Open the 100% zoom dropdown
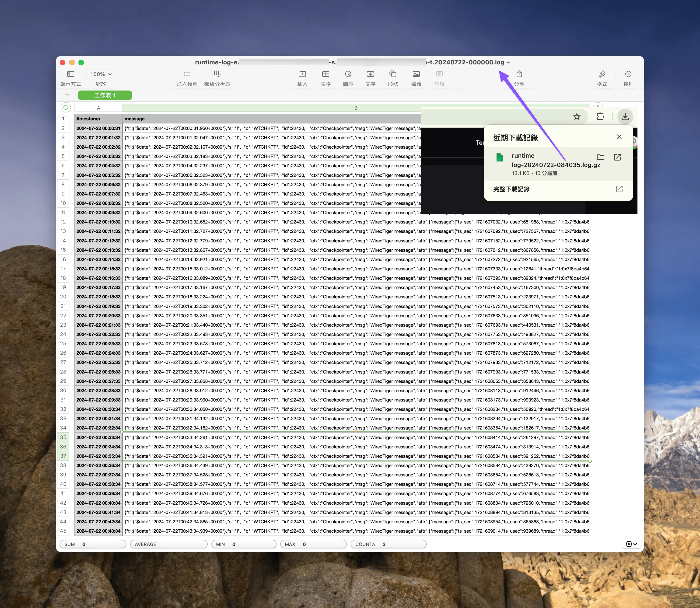The width and height of the screenshot is (700, 608). pos(100,74)
